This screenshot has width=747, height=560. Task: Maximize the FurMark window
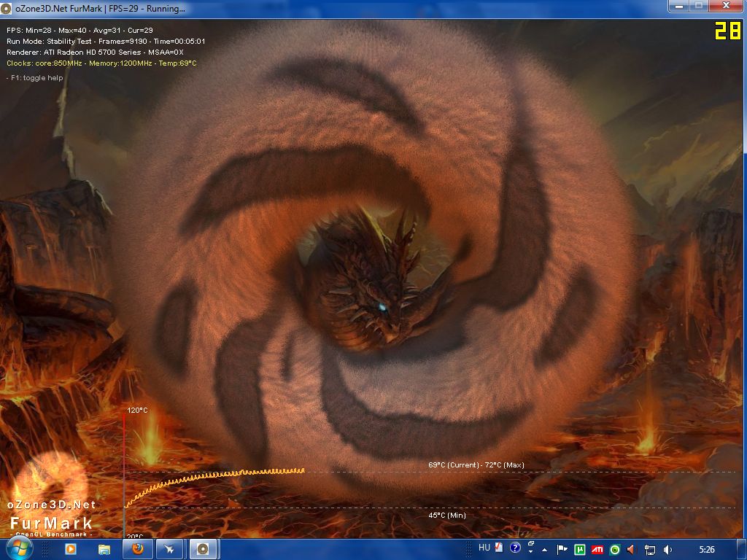tap(699, 6)
